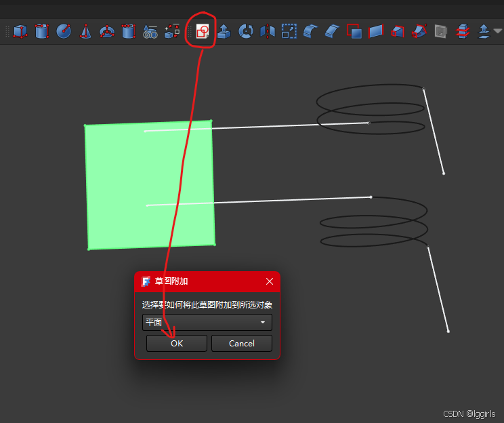Click the Make Face from Wires icon
The image size is (504, 423).
(354, 32)
